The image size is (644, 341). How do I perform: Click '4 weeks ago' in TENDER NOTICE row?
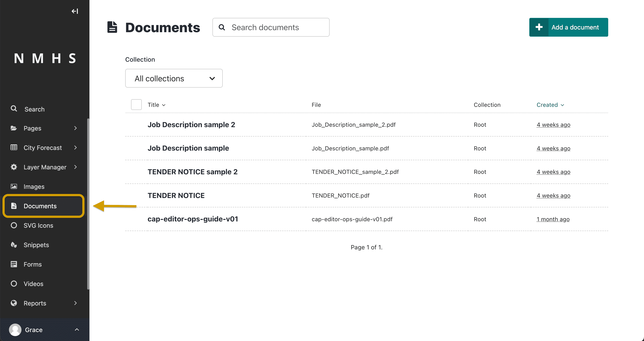tap(553, 196)
